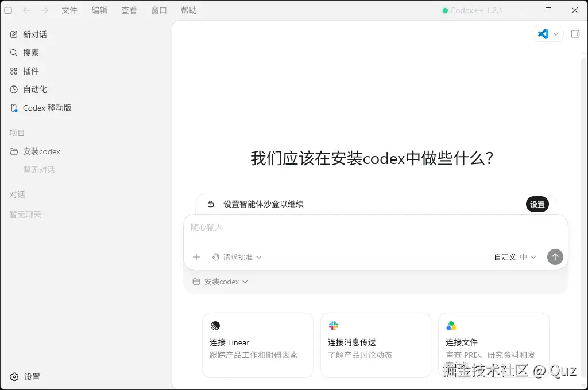The width and height of the screenshot is (588, 390).
Task: Click the 暂无对话 placeholder text
Action: 39,170
